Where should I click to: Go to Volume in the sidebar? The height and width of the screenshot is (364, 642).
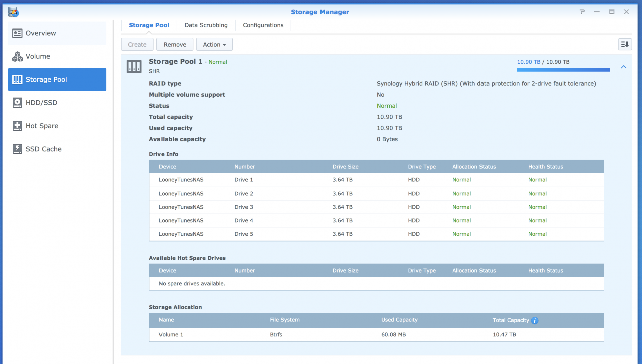click(x=57, y=56)
